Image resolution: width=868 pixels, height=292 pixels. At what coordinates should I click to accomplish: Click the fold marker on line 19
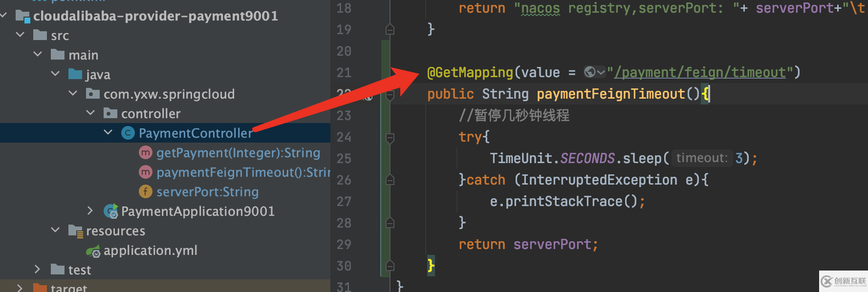pyautogui.click(x=390, y=29)
